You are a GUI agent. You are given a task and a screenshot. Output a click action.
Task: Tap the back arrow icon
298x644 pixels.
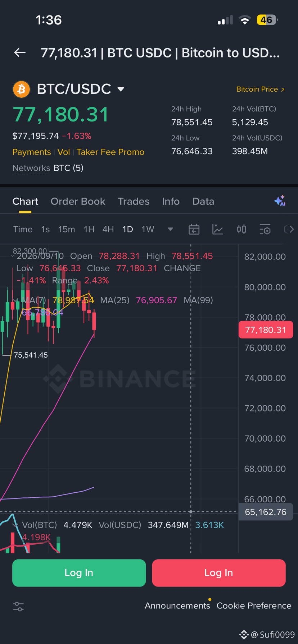click(20, 53)
